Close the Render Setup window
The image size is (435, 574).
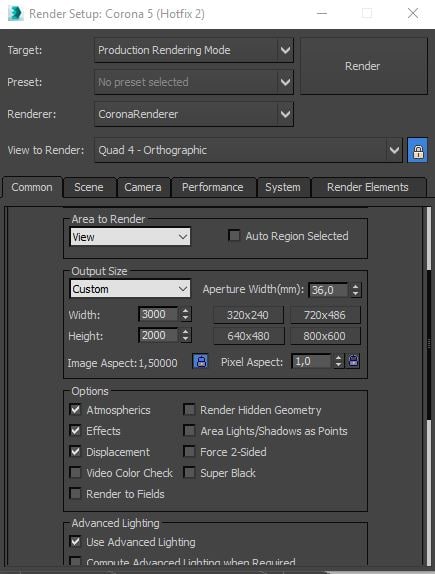tap(413, 14)
